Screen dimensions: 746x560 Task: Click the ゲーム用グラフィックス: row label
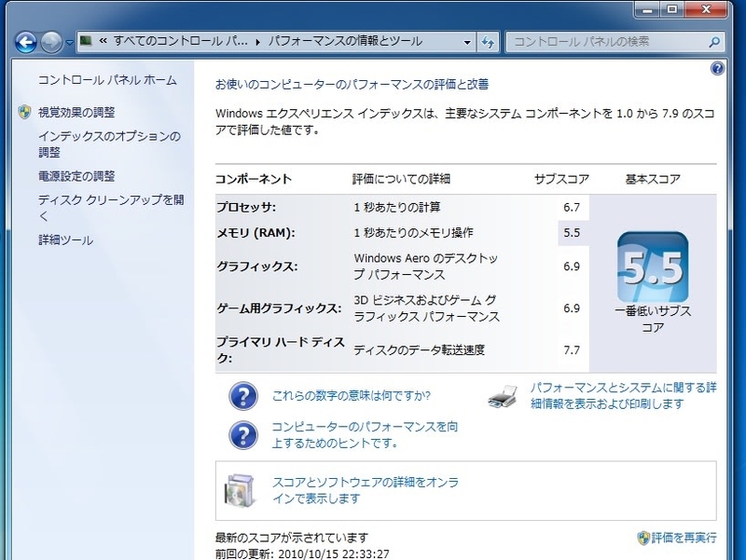(x=279, y=308)
